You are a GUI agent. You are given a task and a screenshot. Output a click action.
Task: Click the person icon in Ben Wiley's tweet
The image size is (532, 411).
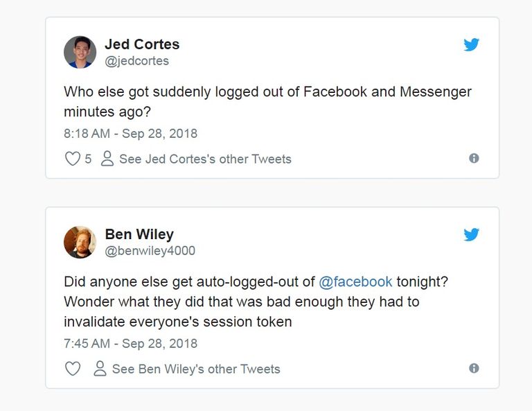pos(100,369)
